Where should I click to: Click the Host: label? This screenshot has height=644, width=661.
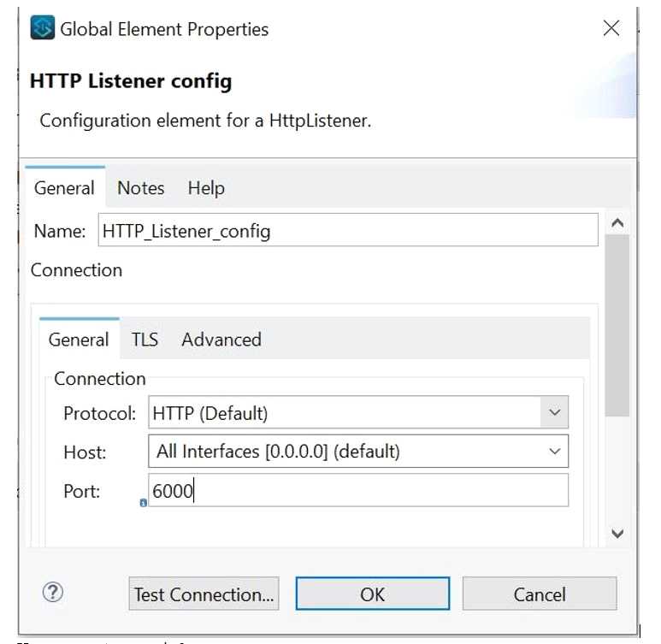point(85,452)
